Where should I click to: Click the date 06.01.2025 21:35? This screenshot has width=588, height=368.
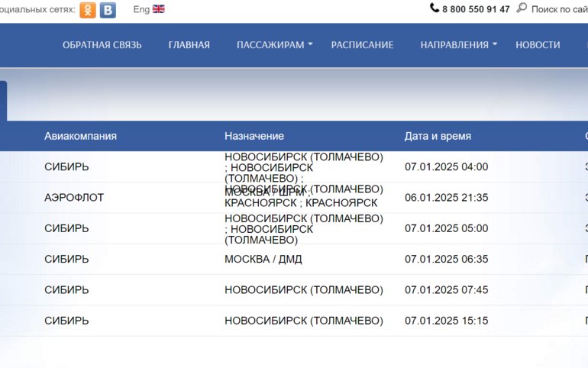coord(446,198)
